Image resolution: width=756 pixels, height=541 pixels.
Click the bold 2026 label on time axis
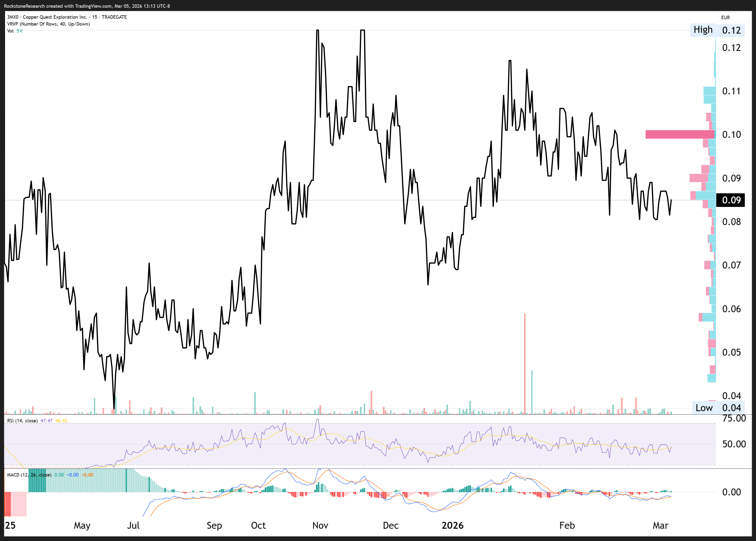pyautogui.click(x=452, y=525)
